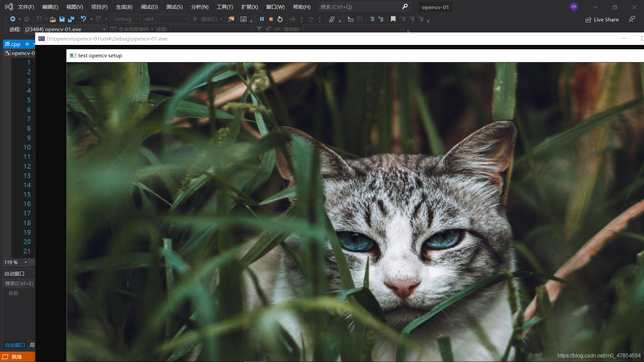
Task: Click the user account avatar
Action: pos(574,7)
